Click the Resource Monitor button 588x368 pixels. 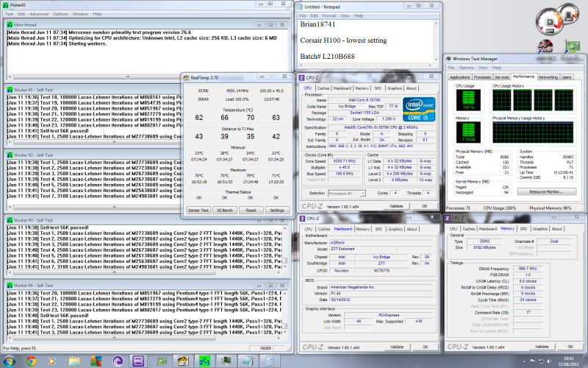pos(545,191)
